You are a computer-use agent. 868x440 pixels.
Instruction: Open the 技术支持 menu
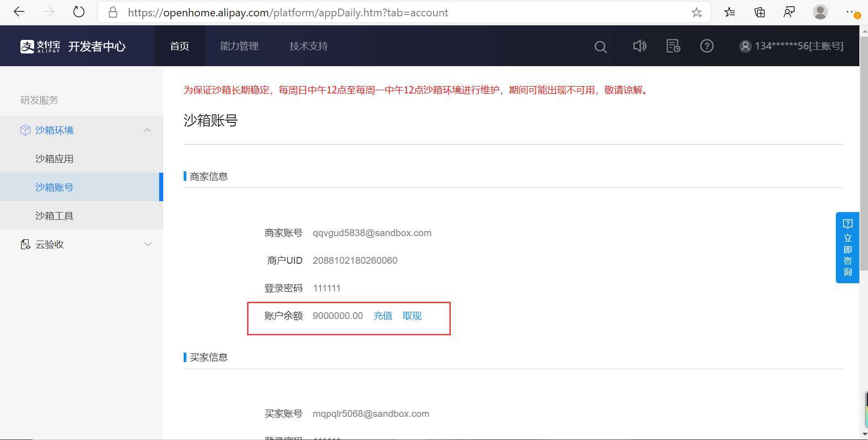(x=308, y=46)
